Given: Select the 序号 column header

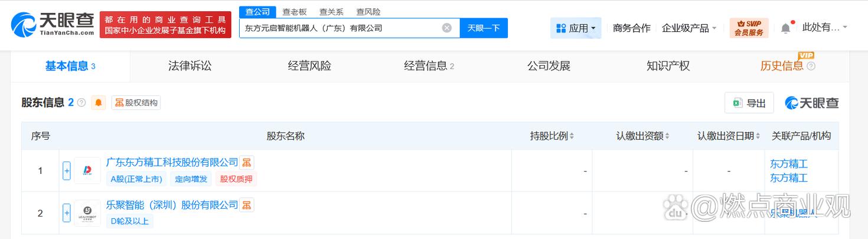Looking at the screenshot, I should tap(40, 136).
